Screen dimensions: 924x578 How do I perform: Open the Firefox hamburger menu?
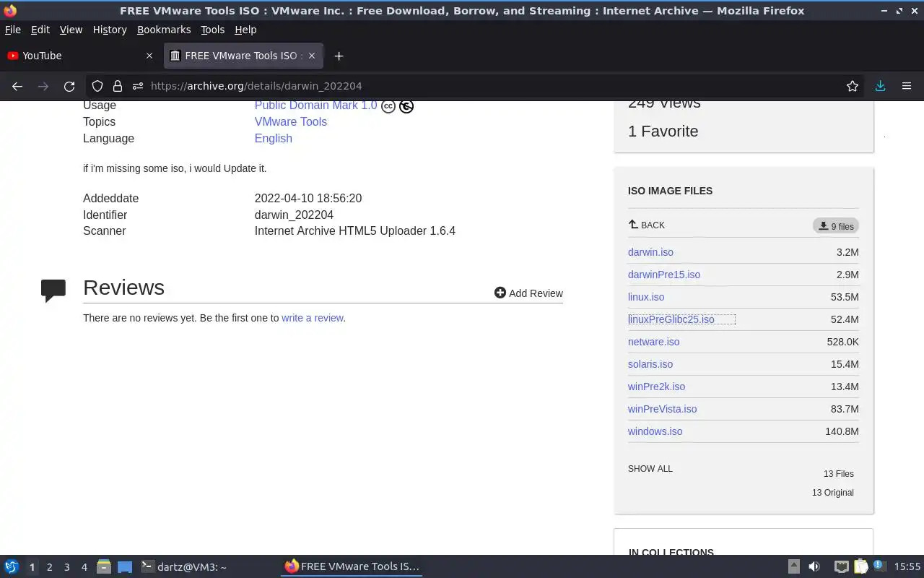click(907, 86)
